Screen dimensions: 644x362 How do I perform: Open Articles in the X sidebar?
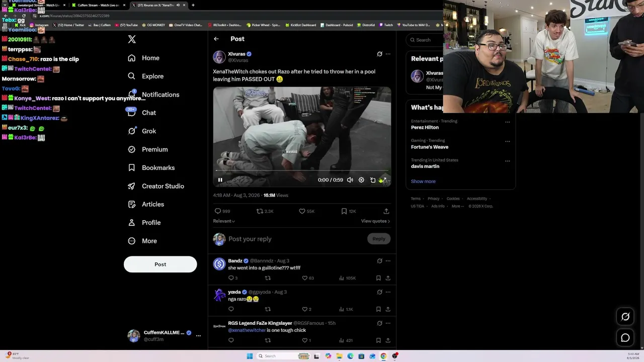click(146, 204)
